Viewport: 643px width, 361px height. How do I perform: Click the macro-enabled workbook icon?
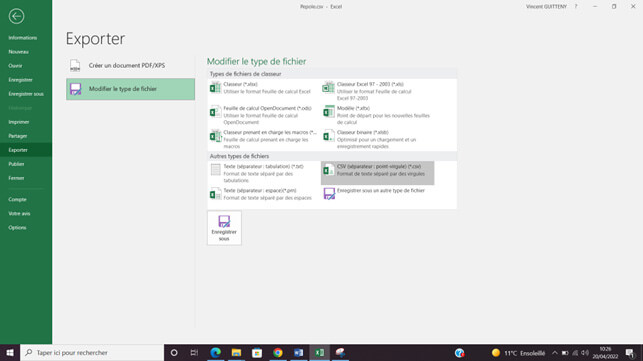(x=215, y=135)
